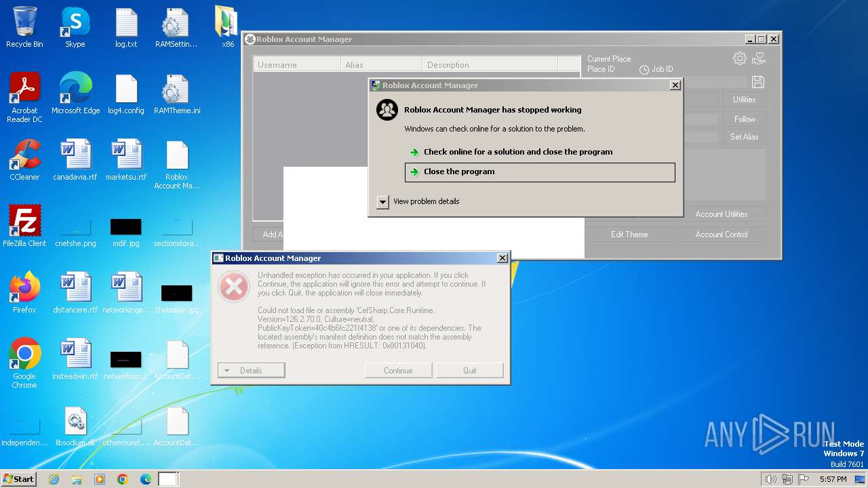Select the log4.config file icon
Viewport: 868px width, 488px height.
pyautogui.click(x=126, y=94)
